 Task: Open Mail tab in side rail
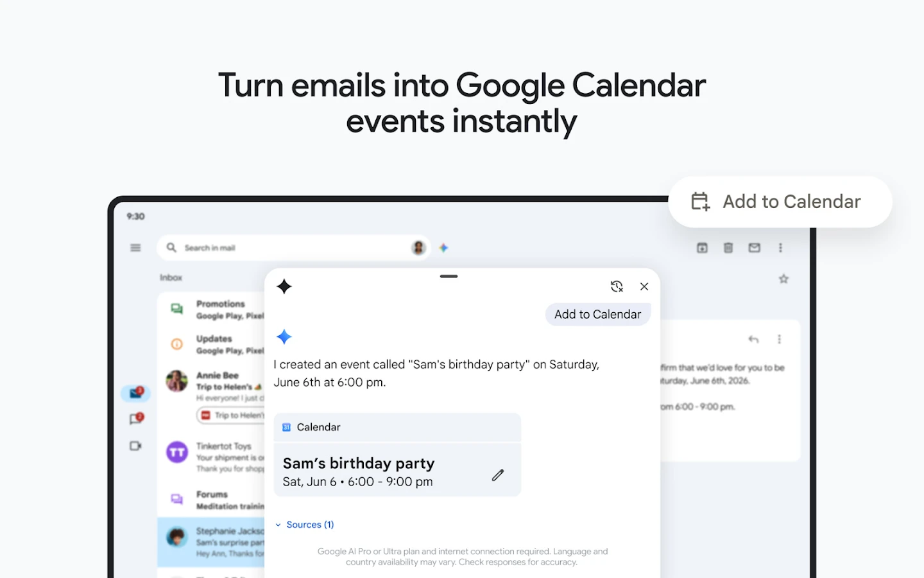136,393
